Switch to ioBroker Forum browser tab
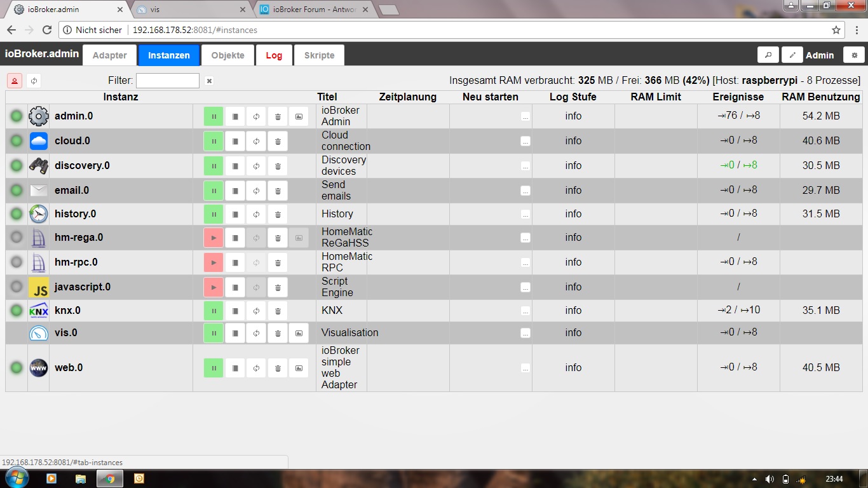Viewport: 868px width, 488px height. pyautogui.click(x=313, y=10)
